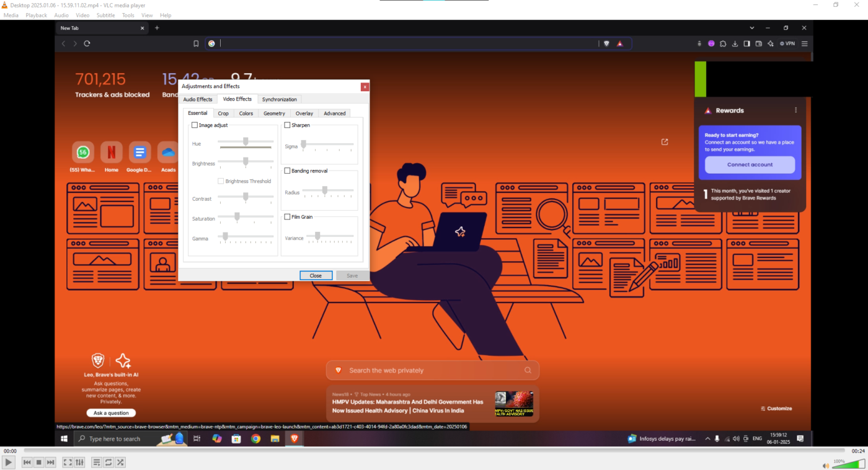Open the Playback menu
Image resolution: width=868 pixels, height=470 pixels.
pyautogui.click(x=36, y=15)
